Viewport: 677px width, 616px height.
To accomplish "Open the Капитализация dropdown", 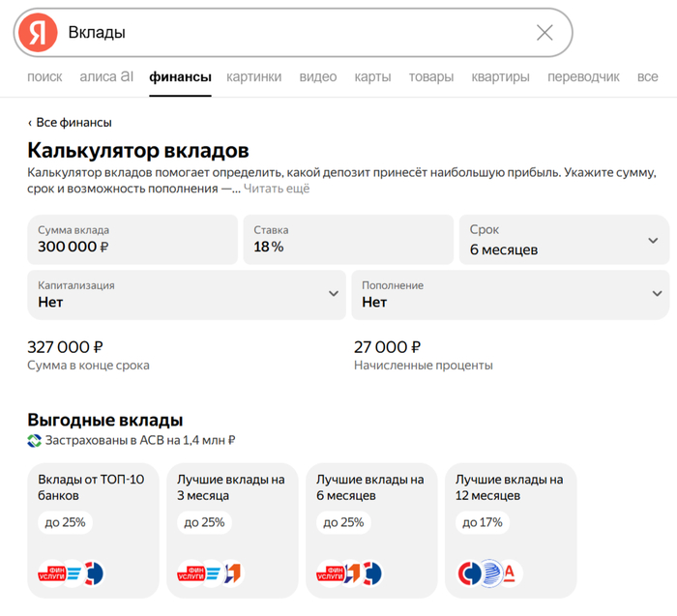I will click(x=187, y=294).
